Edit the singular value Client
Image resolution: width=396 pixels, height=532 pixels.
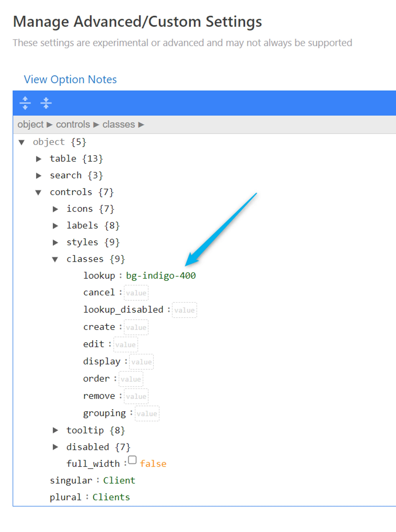(119, 480)
